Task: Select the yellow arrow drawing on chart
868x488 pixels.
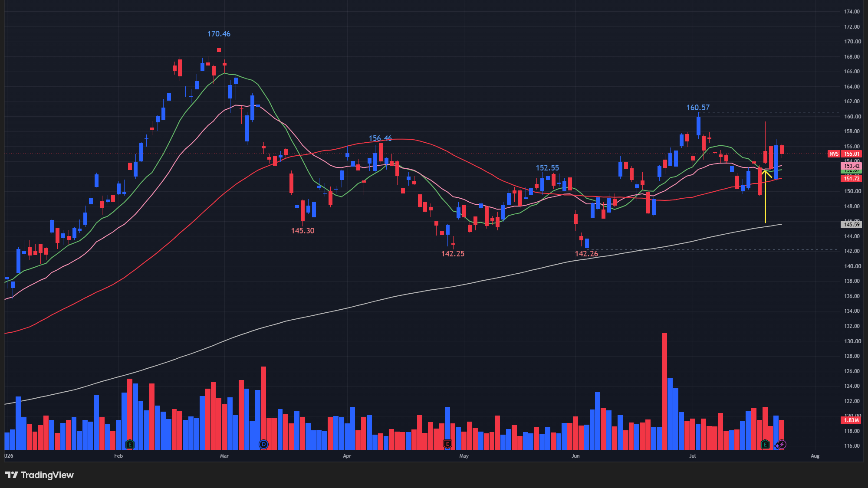Action: [x=765, y=196]
